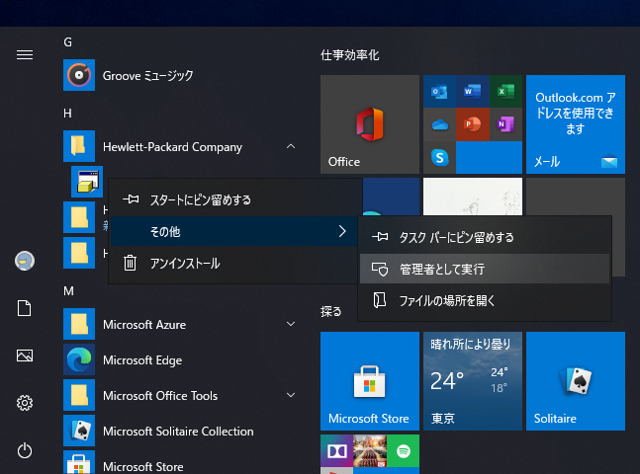Select ファイルの場所を開く option
The height and width of the screenshot is (474, 640).
pos(484,300)
